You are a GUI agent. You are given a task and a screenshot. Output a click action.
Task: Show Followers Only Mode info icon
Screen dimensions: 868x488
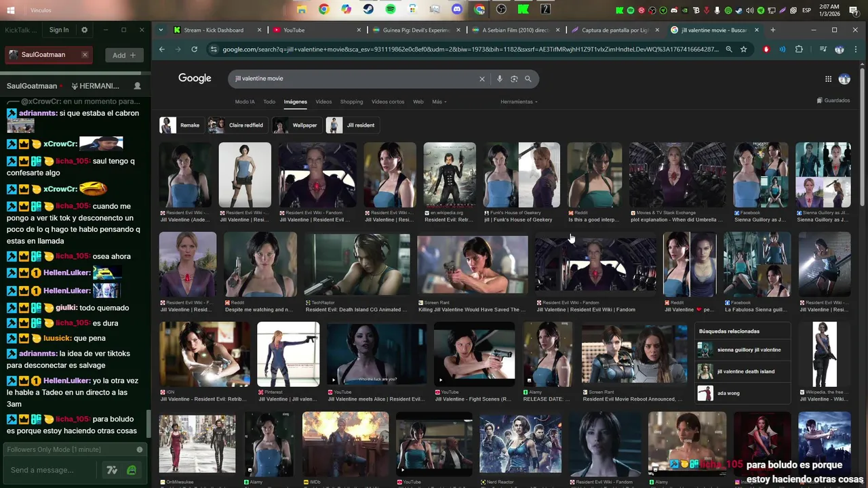(140, 449)
